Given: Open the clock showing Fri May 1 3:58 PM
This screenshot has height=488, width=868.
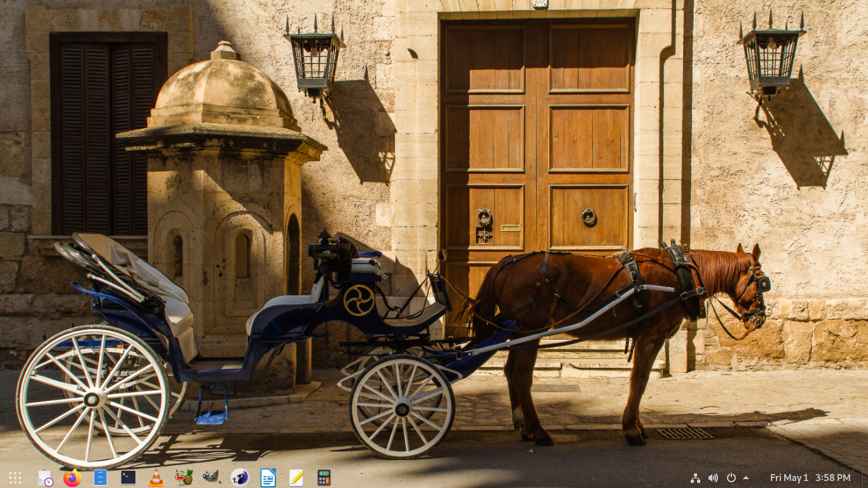Looking at the screenshot, I should pyautogui.click(x=810, y=478).
